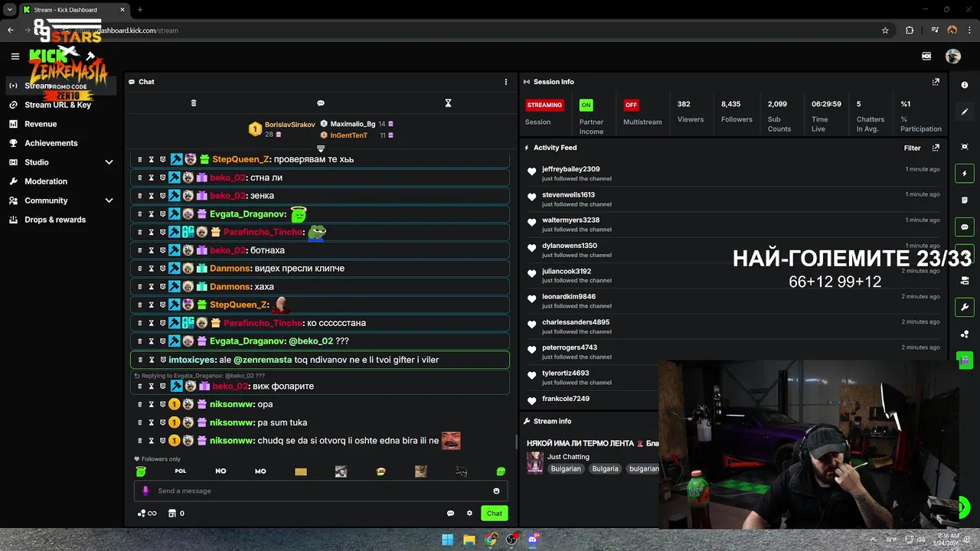Pop out the Session Info panel
Screen dimensions: 980x551
click(936, 82)
